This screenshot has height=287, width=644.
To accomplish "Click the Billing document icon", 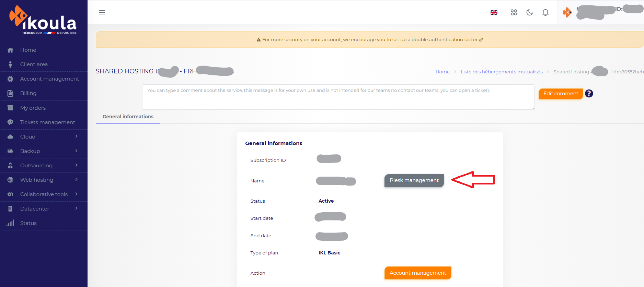I will pos(10,93).
